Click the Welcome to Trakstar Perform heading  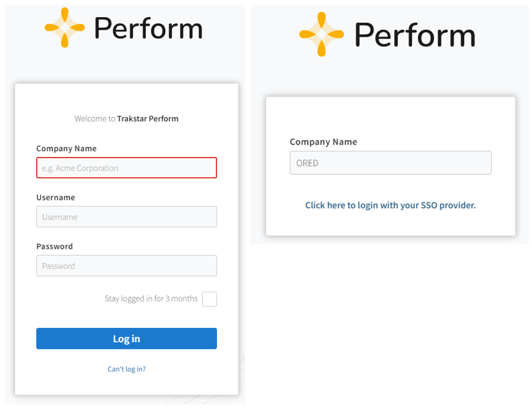click(x=126, y=119)
